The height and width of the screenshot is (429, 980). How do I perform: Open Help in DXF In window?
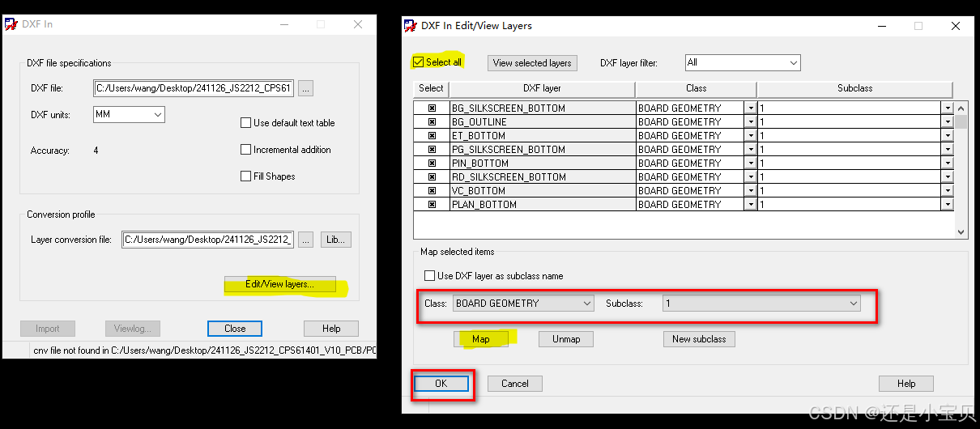(x=331, y=329)
